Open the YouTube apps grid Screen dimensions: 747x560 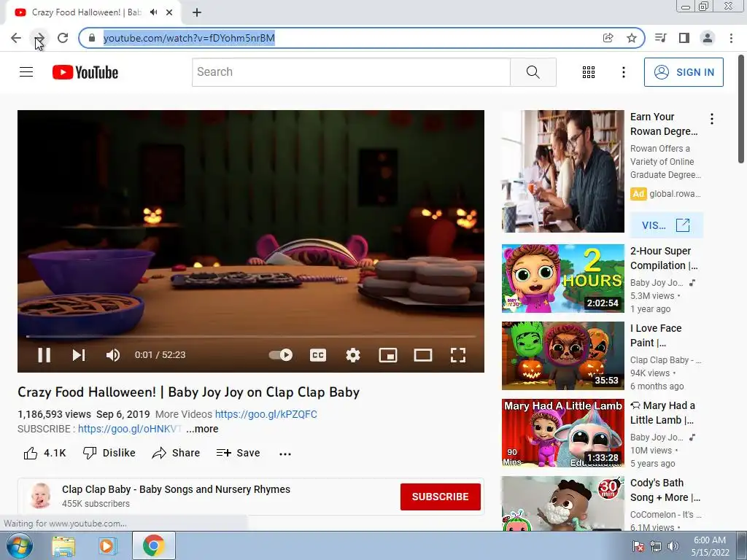(589, 72)
